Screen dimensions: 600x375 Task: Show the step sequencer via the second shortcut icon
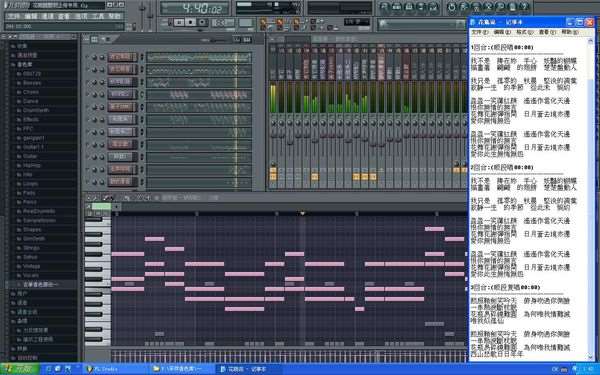click(396, 7)
